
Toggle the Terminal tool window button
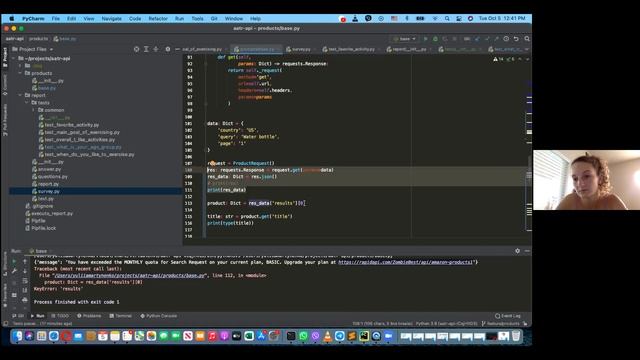[120, 316]
